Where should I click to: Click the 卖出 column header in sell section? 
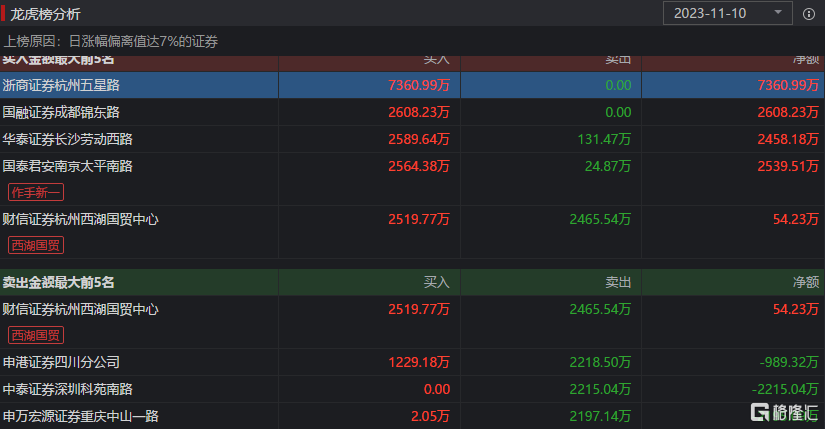[618, 282]
